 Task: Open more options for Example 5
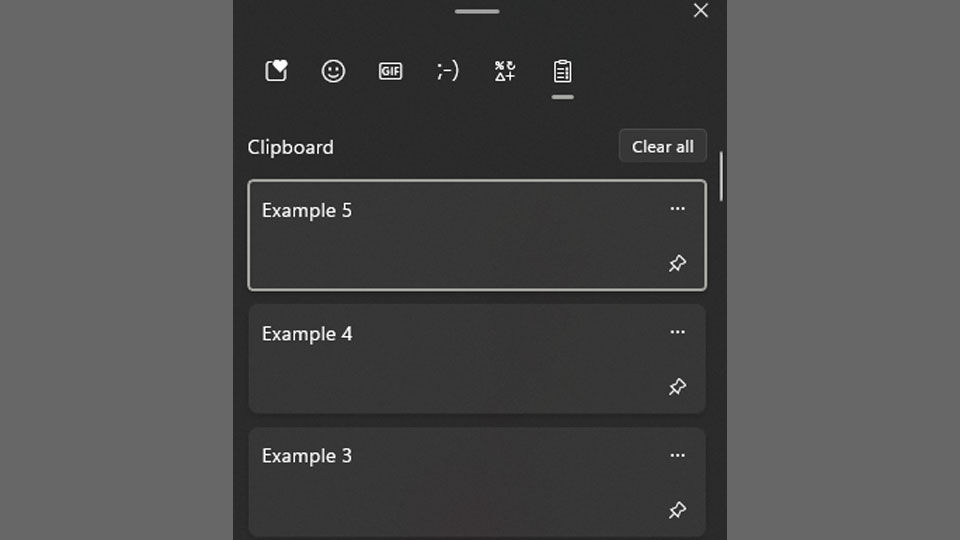(677, 209)
